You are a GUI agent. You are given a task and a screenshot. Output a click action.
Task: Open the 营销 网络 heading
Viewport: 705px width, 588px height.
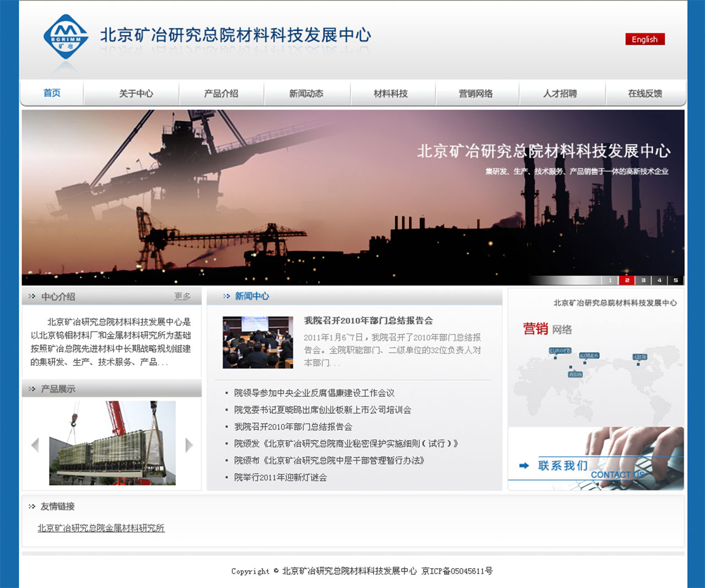pos(547,329)
